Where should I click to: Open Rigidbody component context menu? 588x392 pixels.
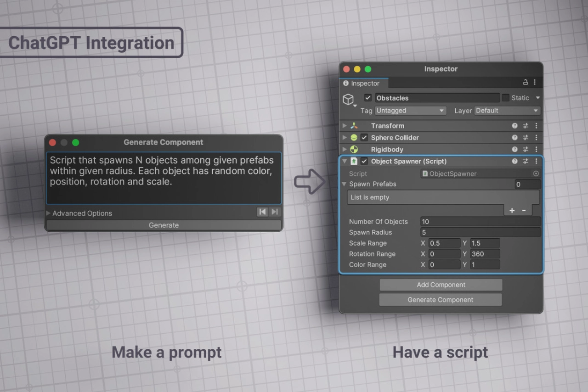(536, 150)
